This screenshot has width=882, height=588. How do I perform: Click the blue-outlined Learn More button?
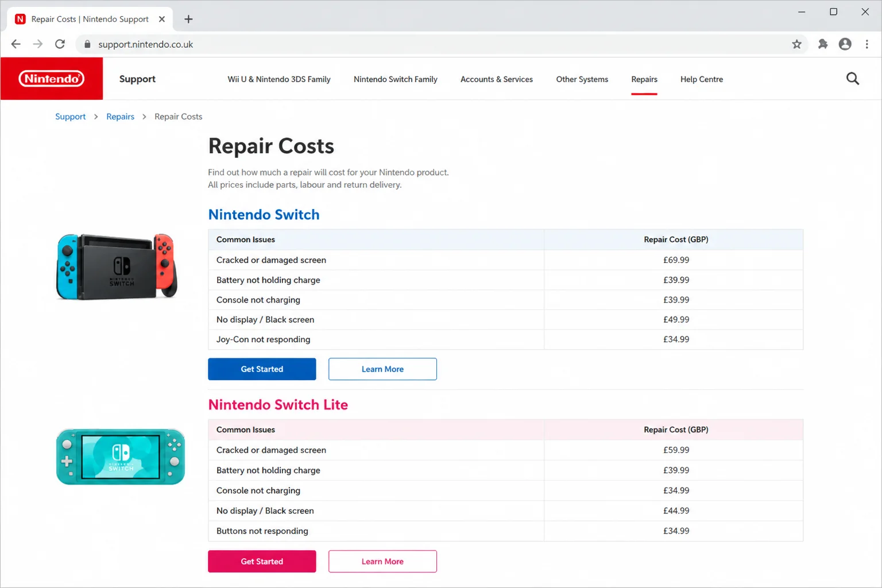[x=382, y=369]
